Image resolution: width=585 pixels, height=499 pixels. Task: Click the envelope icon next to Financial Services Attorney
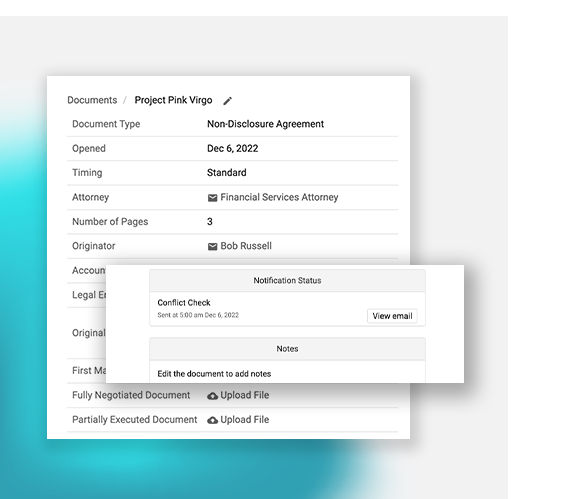tap(212, 198)
